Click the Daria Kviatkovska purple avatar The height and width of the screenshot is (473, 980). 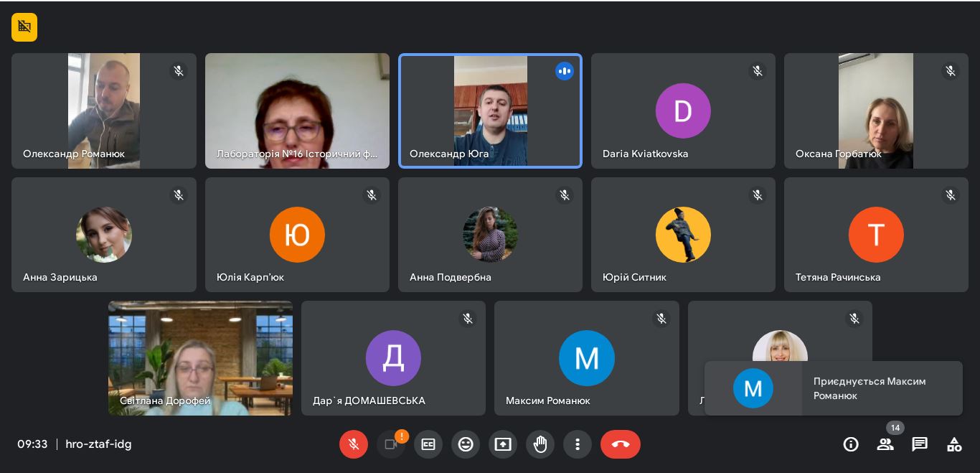(683, 111)
